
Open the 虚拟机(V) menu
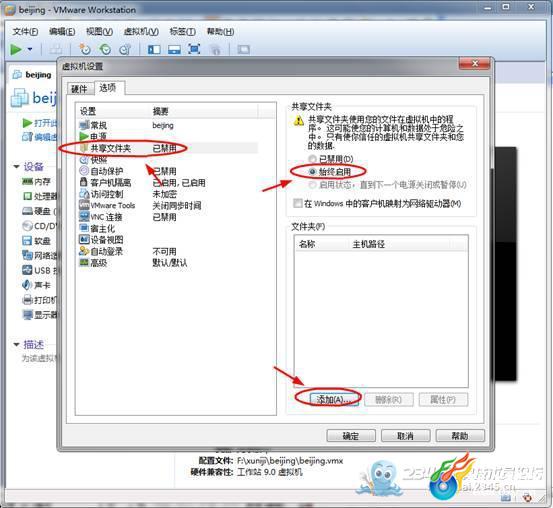point(141,31)
